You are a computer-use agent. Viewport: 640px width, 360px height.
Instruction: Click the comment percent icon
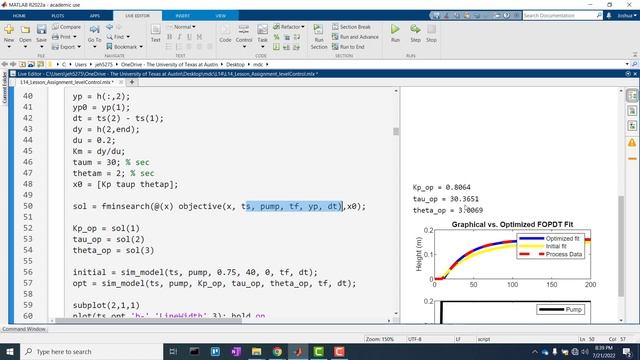point(276,37)
